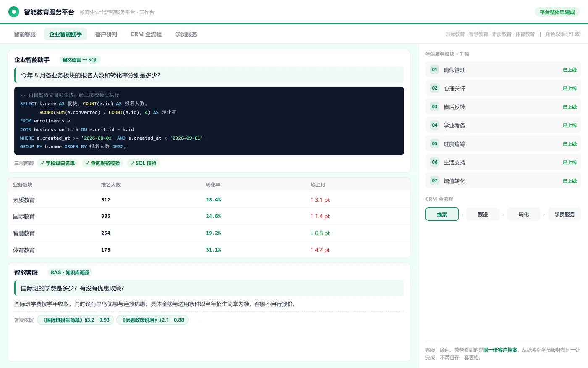Click the 智能客服 panel heading
588x368 pixels.
(26, 273)
